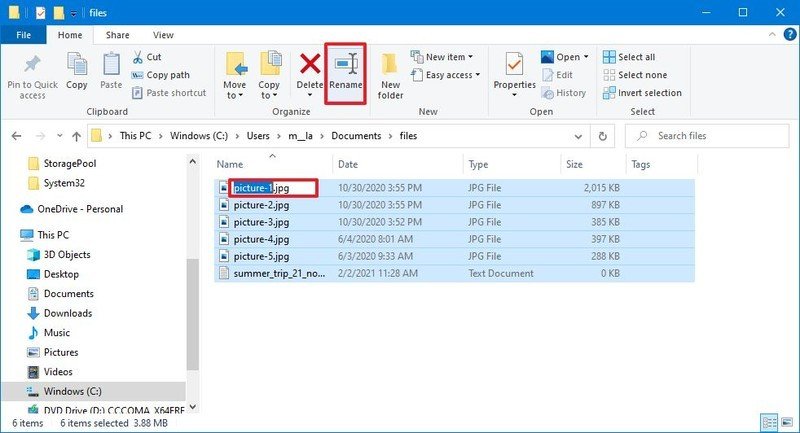The height and width of the screenshot is (433, 800).
Task: Select Downloads in the navigation pane
Action: pyautogui.click(x=67, y=313)
